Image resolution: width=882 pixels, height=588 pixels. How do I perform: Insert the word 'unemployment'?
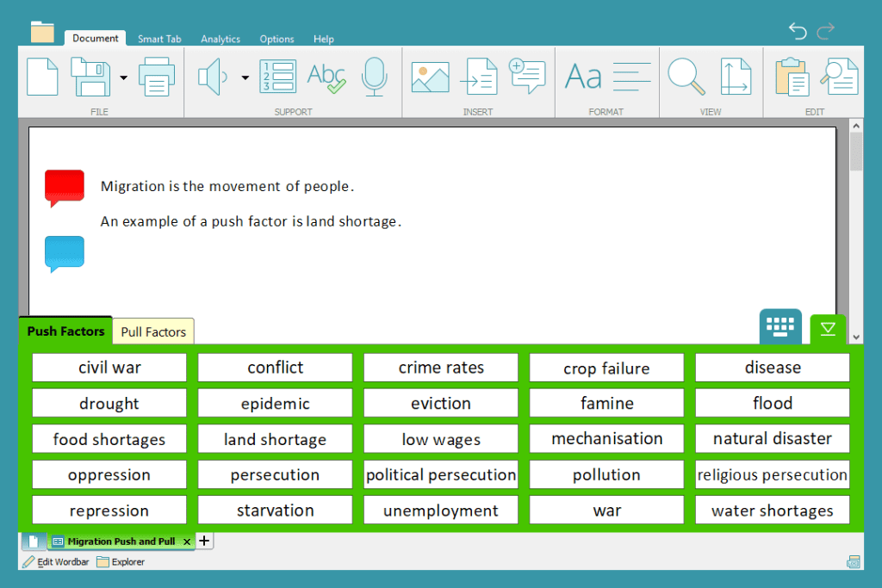441,510
